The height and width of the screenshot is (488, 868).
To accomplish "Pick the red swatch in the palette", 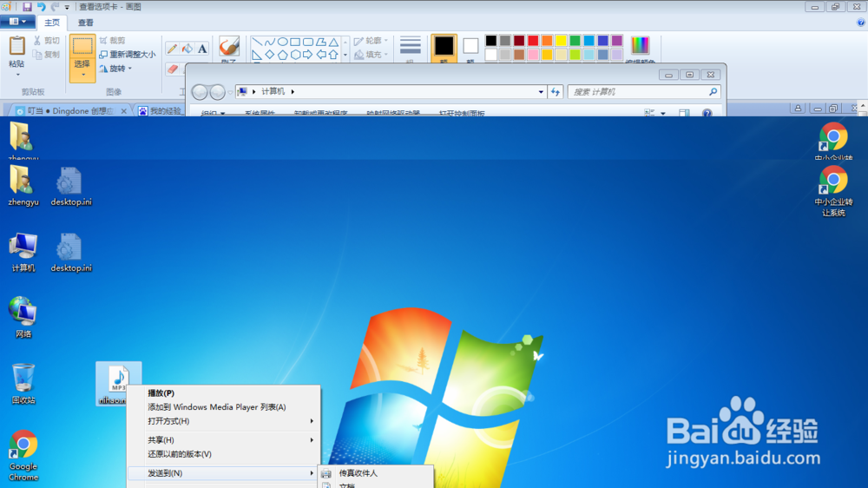I will pos(533,41).
